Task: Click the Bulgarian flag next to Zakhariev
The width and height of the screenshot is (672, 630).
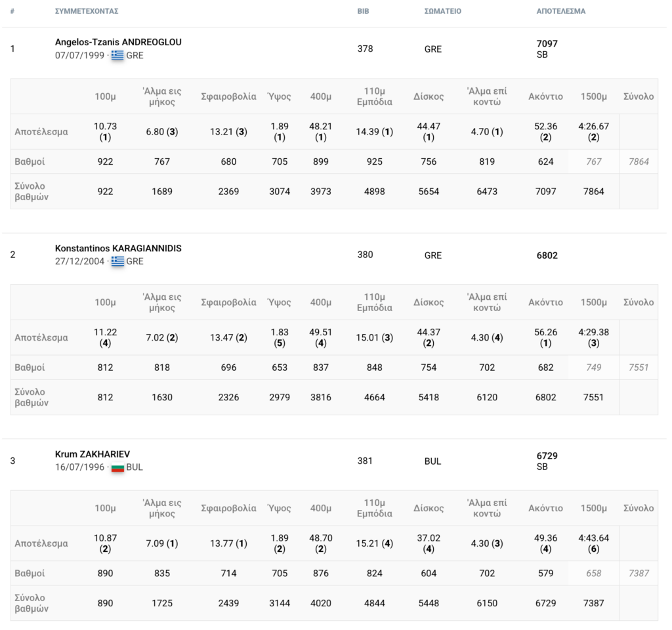Action: pyautogui.click(x=117, y=467)
